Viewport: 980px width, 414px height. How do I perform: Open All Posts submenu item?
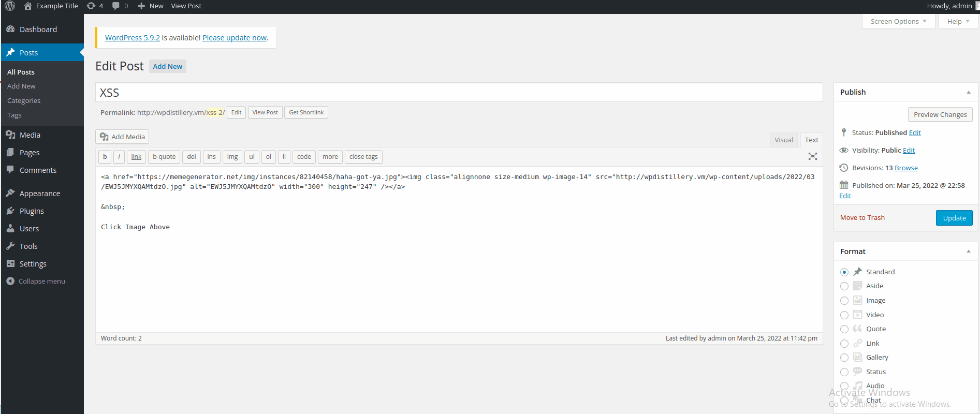[21, 72]
